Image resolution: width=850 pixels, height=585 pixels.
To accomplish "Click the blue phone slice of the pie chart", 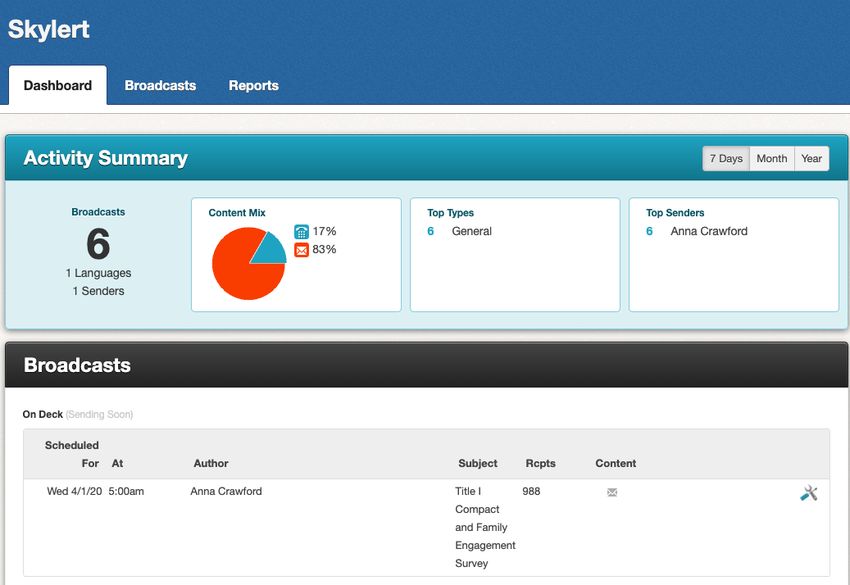I will click(x=271, y=252).
